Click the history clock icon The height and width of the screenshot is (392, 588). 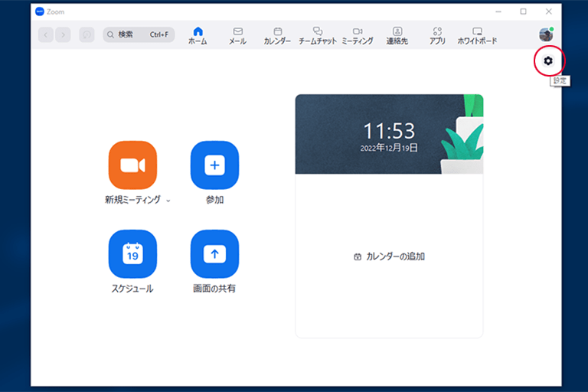[87, 35]
